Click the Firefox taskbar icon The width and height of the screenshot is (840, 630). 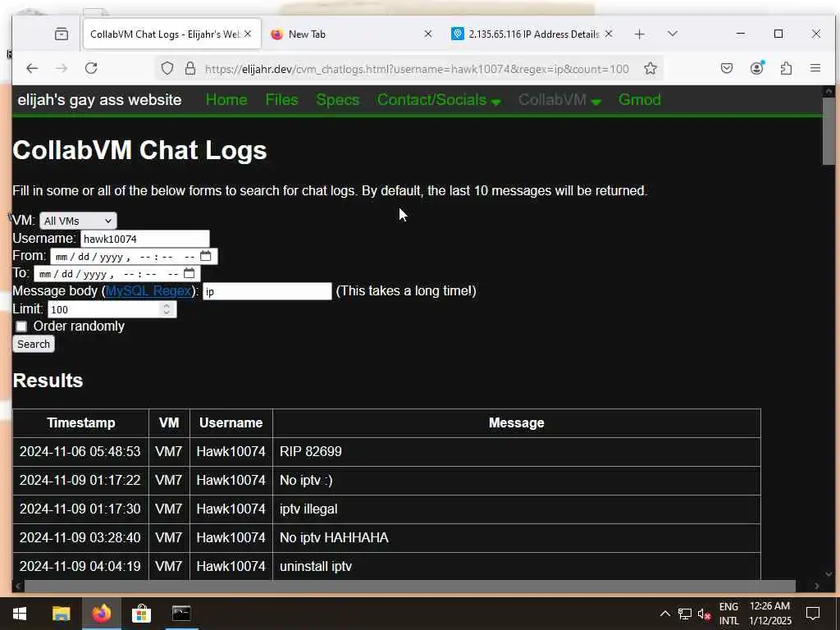[101, 614]
